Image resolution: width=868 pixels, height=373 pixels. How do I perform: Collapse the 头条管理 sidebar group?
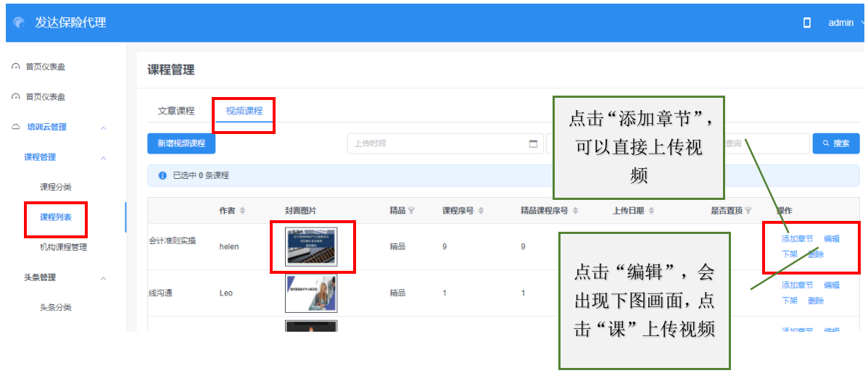[x=103, y=277]
